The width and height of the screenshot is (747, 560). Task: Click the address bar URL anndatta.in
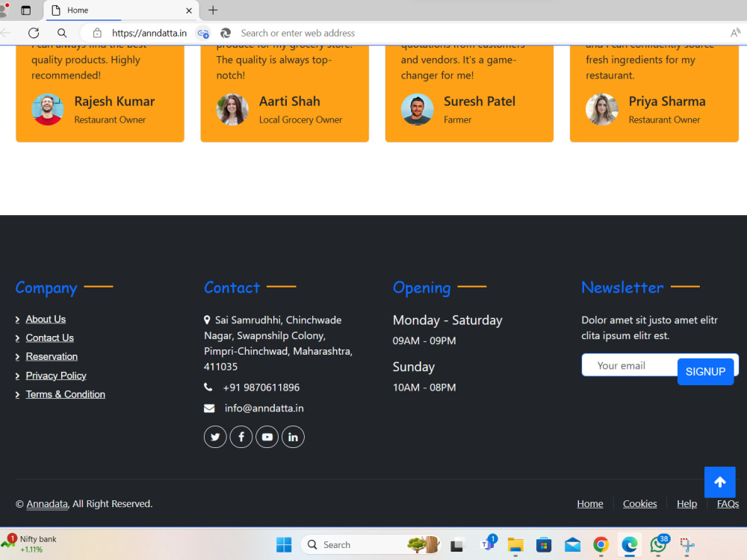tap(149, 33)
